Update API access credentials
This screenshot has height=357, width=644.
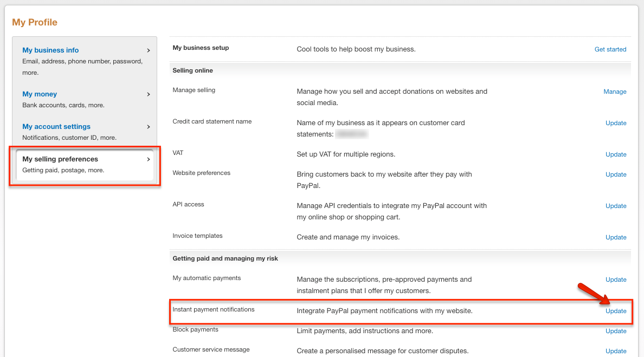coord(616,206)
